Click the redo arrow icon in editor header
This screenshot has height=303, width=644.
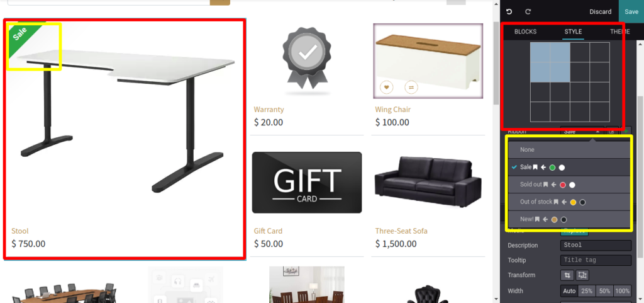click(x=528, y=11)
